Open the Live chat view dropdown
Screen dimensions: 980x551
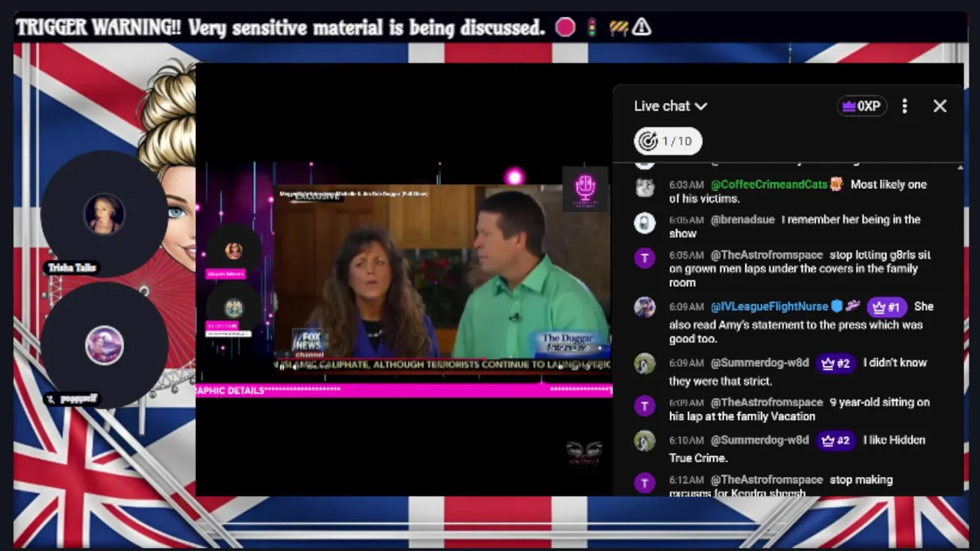[670, 106]
